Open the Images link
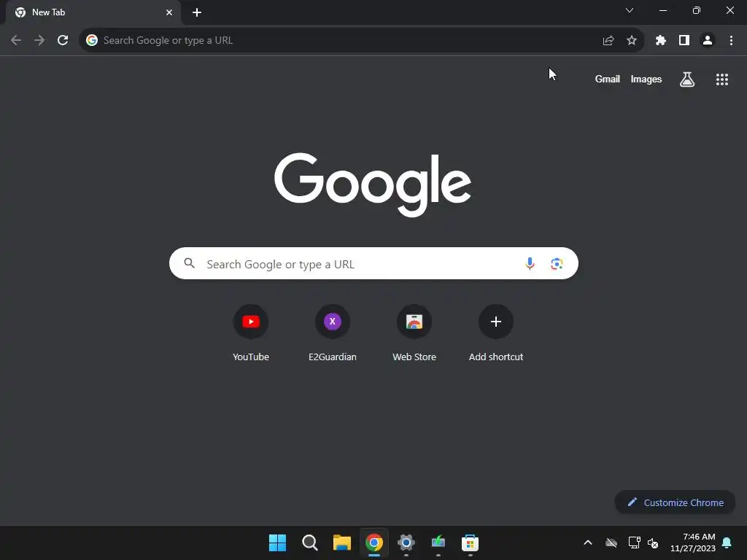This screenshot has height=560, width=747. tap(646, 79)
